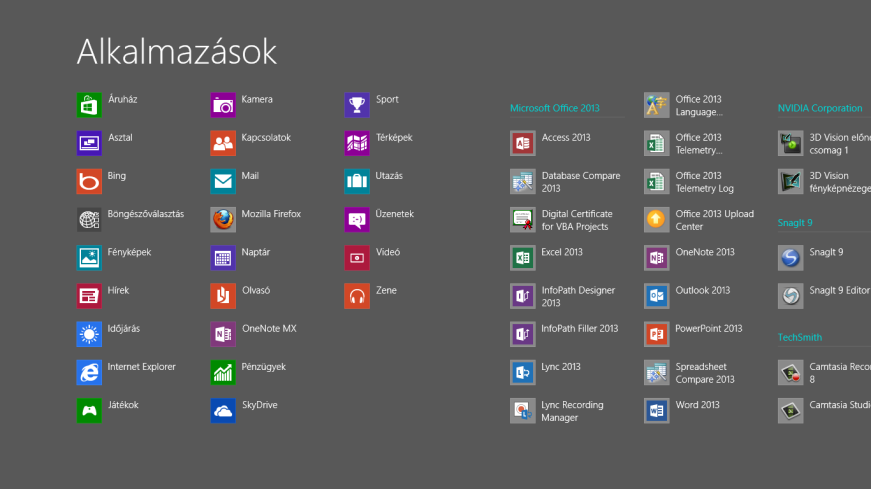Open the Camtasia Recorder 8 icon
The height and width of the screenshot is (489, 871).
pos(790,372)
